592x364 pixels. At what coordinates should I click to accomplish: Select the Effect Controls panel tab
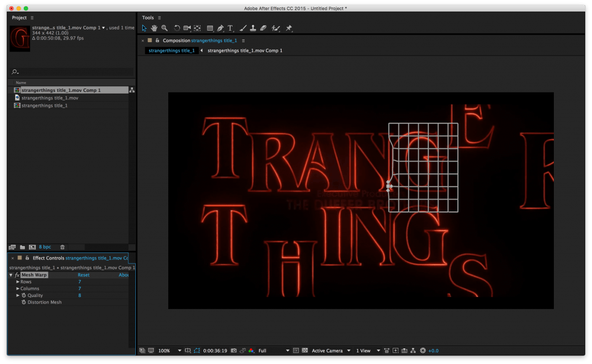[80, 258]
